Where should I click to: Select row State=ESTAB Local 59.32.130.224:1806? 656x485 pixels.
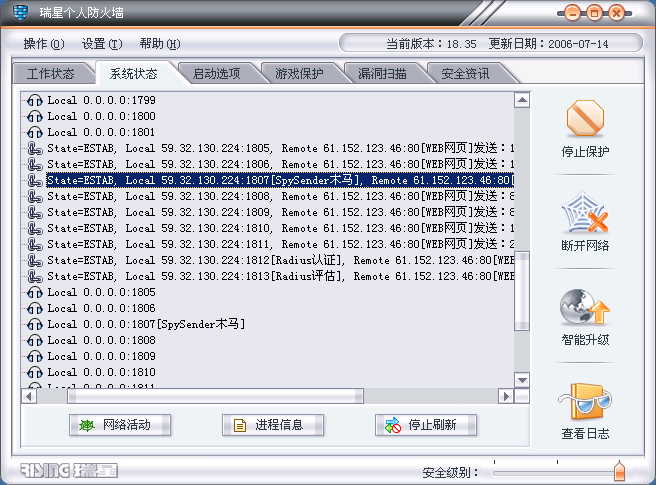[x=280, y=164]
